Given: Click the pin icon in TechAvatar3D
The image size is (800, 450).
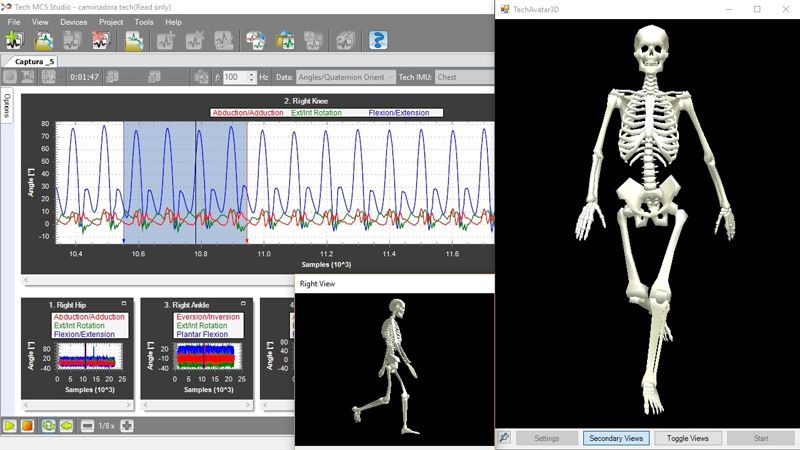Looking at the screenshot, I should [505, 438].
